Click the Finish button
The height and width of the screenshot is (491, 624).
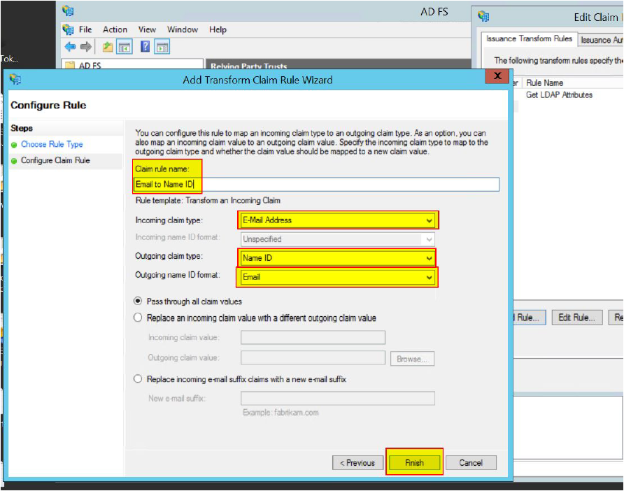(414, 463)
